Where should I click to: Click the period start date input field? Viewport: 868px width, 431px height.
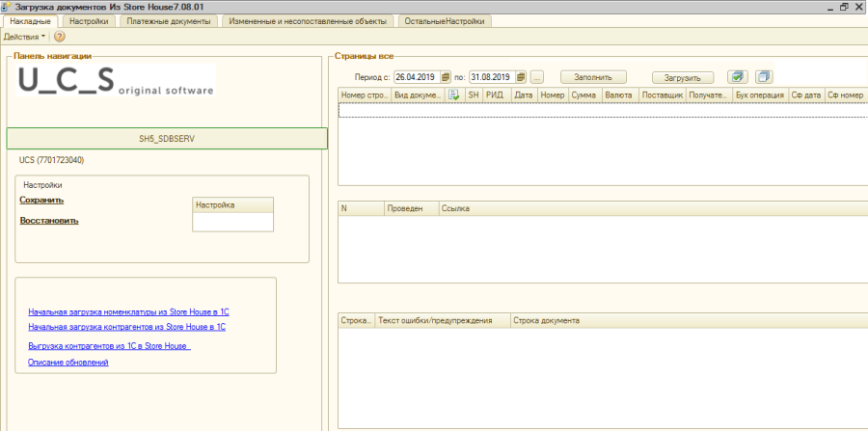tap(415, 77)
